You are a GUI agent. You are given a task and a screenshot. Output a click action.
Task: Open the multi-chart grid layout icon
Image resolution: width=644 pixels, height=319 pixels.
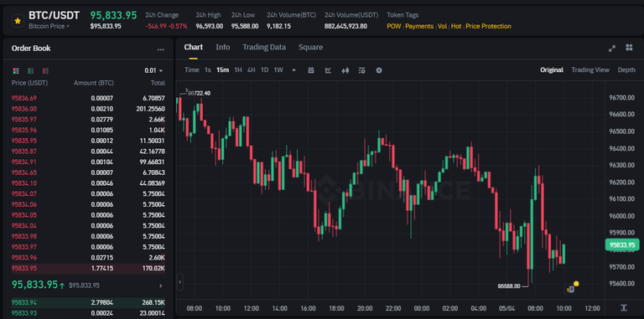tap(629, 48)
